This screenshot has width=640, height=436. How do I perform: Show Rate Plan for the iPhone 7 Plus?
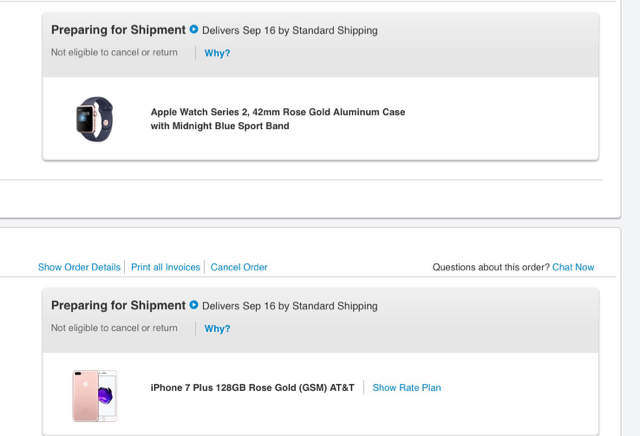point(406,388)
